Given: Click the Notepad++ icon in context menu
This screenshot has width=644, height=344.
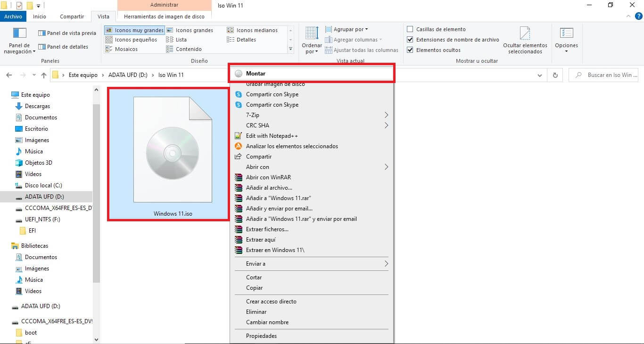Looking at the screenshot, I should click(239, 136).
